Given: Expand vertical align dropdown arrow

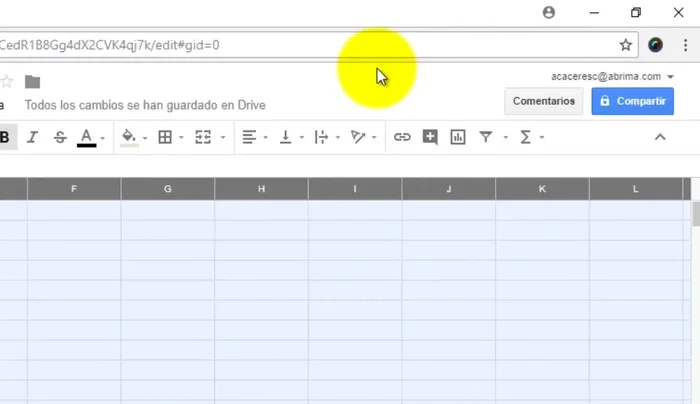Looking at the screenshot, I should [x=302, y=137].
